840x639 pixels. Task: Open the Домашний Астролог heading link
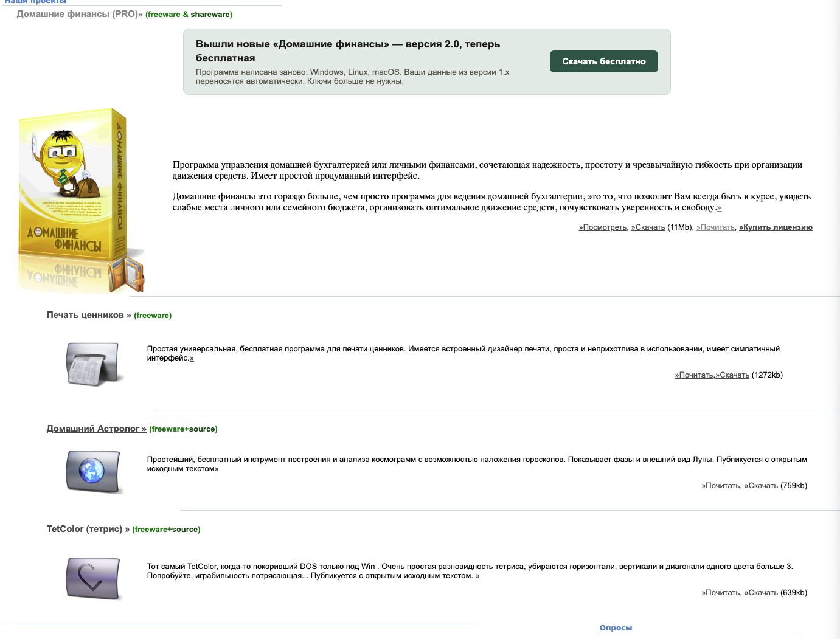[x=97, y=429]
